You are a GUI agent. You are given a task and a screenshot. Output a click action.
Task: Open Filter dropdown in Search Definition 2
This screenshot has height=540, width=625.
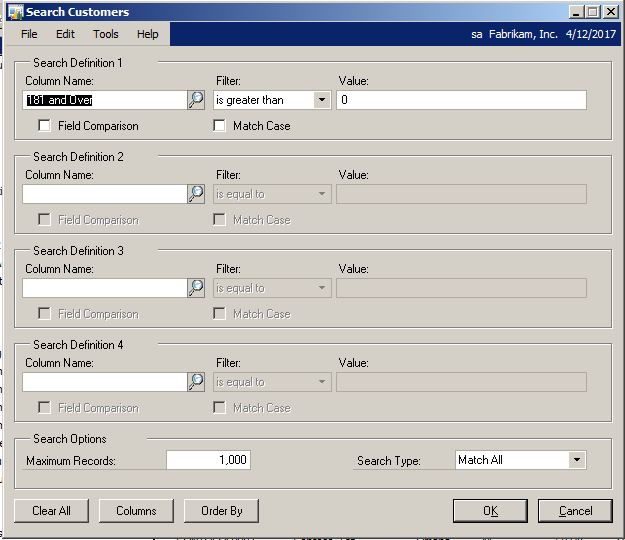(x=322, y=194)
